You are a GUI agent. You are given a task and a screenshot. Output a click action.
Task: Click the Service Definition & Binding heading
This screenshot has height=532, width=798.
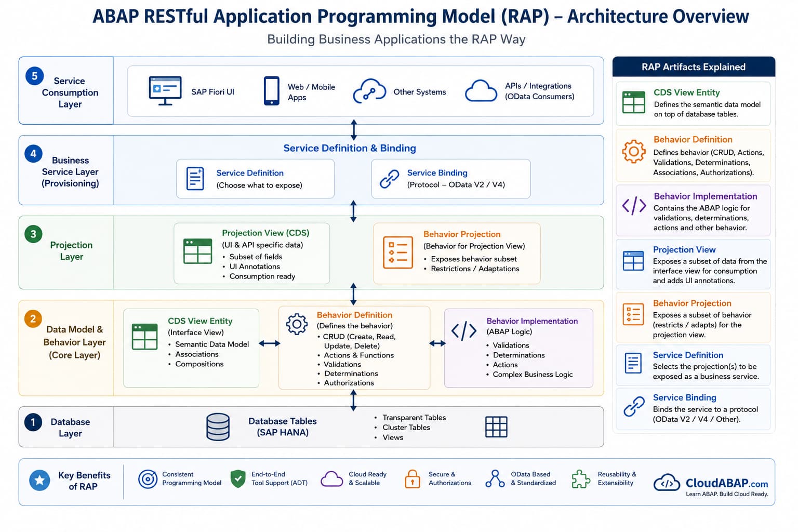(350, 148)
